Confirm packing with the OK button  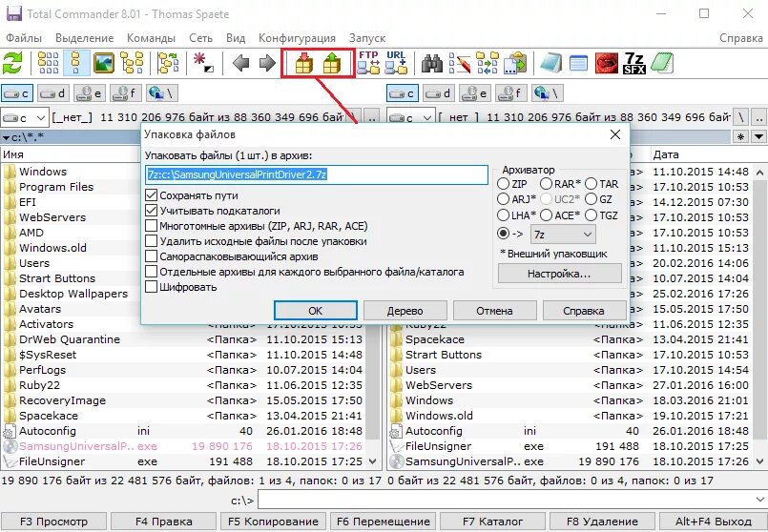click(316, 311)
